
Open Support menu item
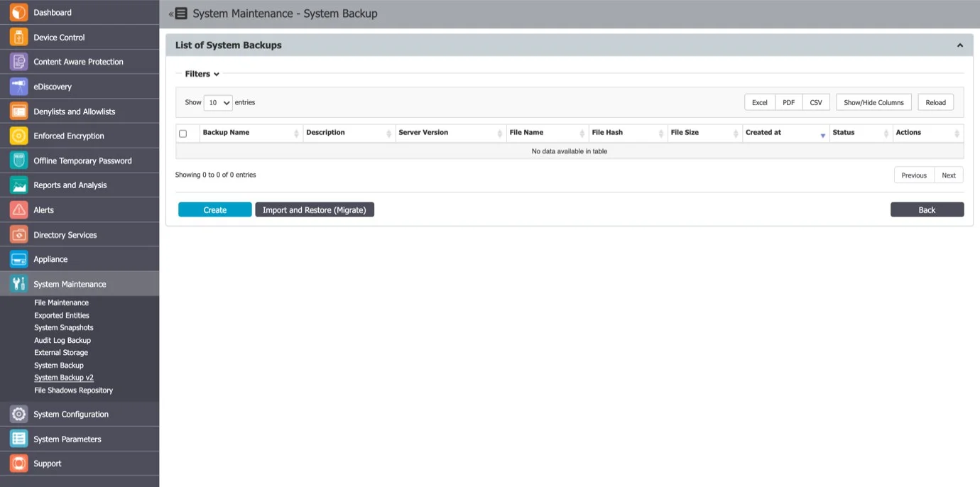pyautogui.click(x=80, y=464)
